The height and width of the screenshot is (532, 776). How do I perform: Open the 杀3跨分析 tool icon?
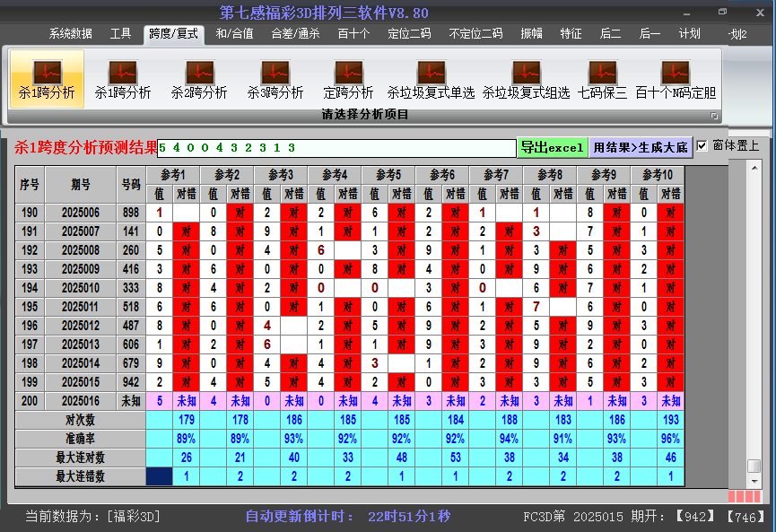pyautogui.click(x=275, y=79)
